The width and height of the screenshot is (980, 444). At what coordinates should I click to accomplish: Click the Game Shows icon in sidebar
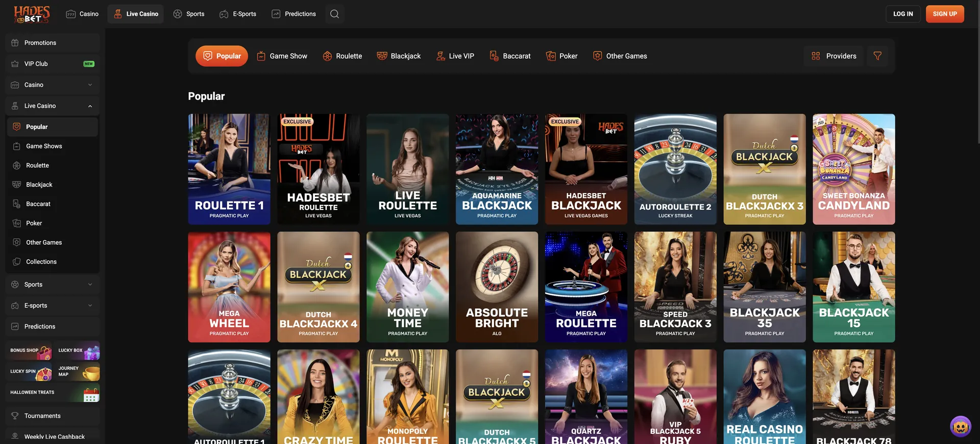point(17,146)
